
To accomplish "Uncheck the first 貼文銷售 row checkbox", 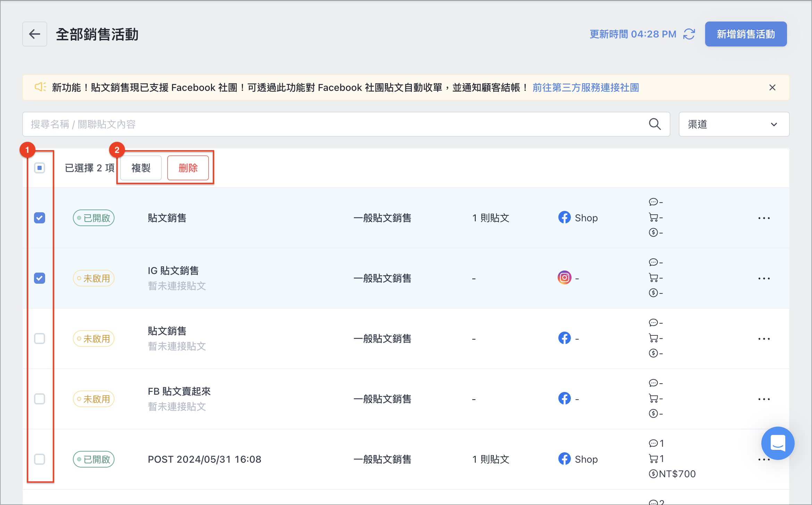I will point(40,218).
